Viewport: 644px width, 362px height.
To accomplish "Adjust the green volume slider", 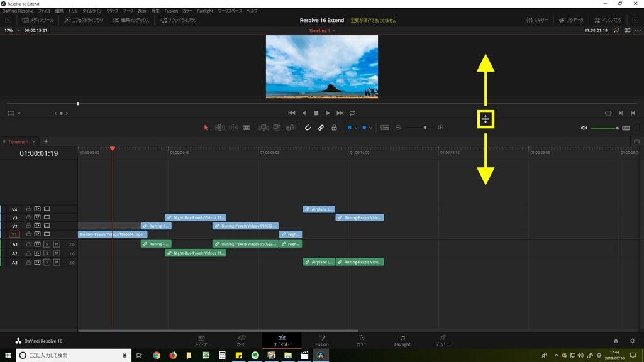I will click(x=604, y=128).
